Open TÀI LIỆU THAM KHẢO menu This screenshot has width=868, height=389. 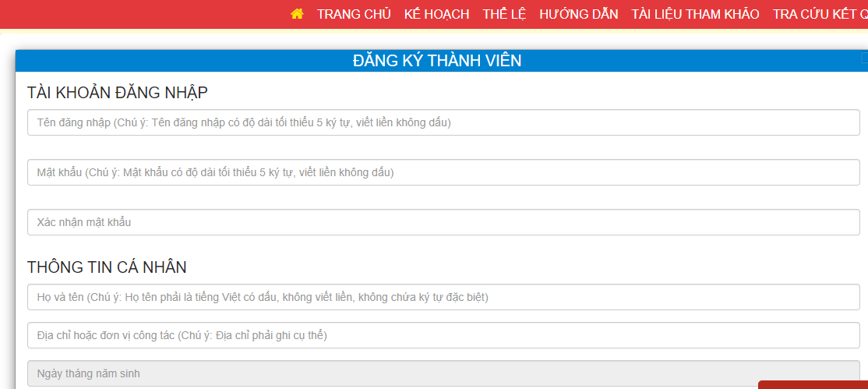tap(695, 14)
